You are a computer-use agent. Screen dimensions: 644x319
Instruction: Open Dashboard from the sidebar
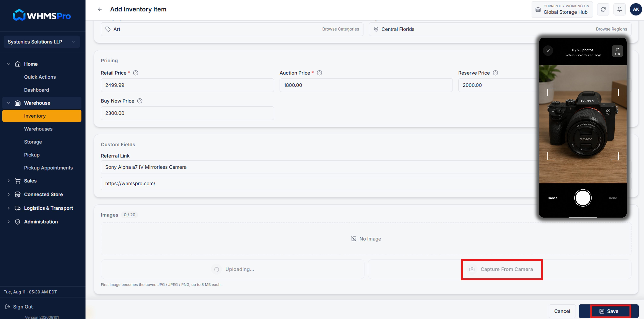pos(37,90)
